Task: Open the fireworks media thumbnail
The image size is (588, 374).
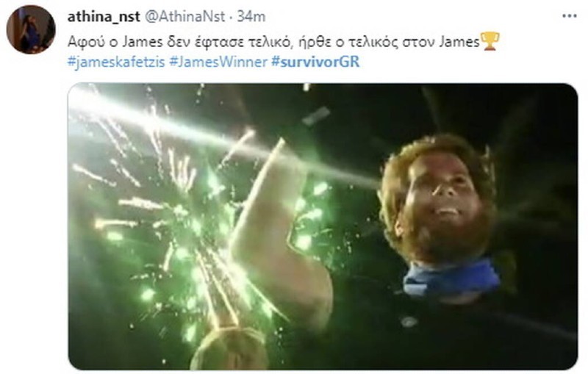Action: pos(323,226)
